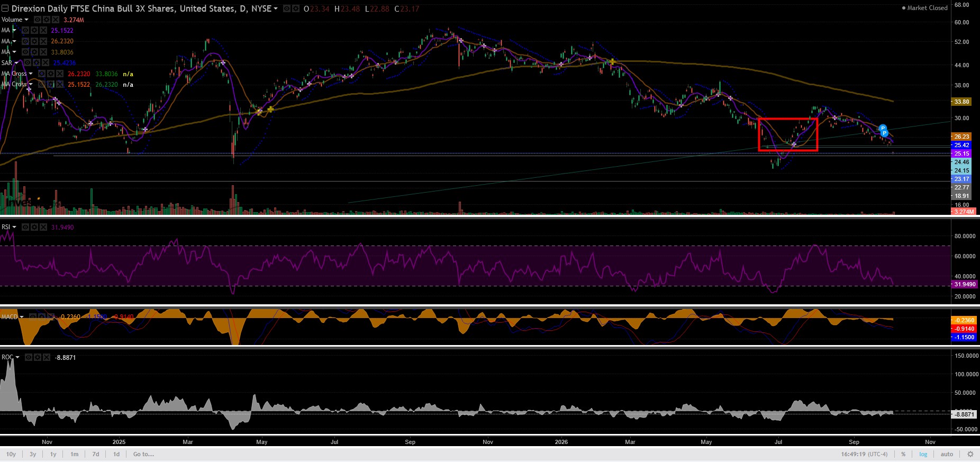This screenshot has height=462, width=980.
Task: Remove the SAR indicator
Action: [45, 62]
